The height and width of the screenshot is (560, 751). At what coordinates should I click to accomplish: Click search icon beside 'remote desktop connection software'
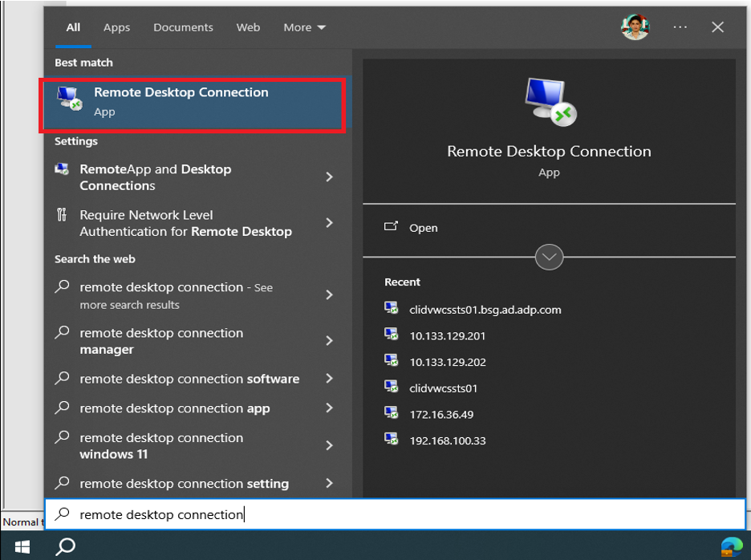tap(62, 378)
